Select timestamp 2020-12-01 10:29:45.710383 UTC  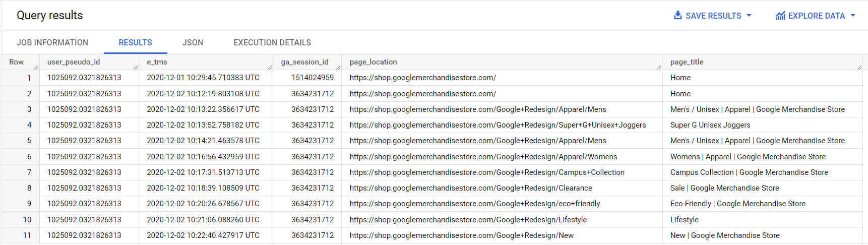(x=203, y=78)
